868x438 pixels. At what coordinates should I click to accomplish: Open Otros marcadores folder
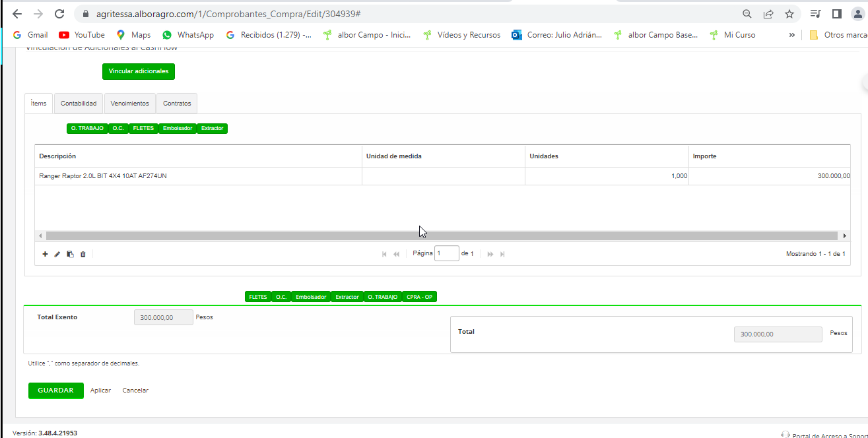837,35
